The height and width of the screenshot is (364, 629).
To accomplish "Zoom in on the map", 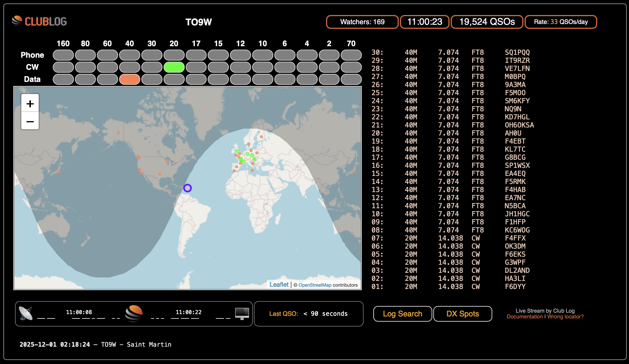I will coord(30,104).
